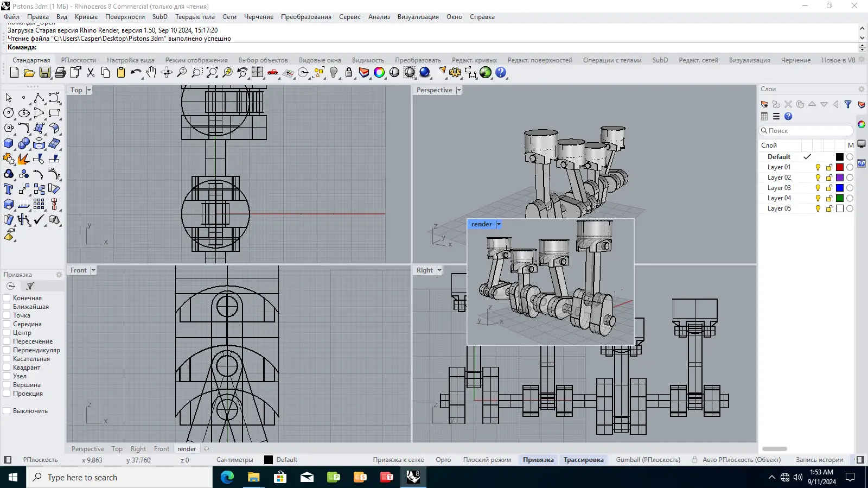Viewport: 868px width, 488px height.
Task: Check the Конечная snap option
Action: click(7, 298)
